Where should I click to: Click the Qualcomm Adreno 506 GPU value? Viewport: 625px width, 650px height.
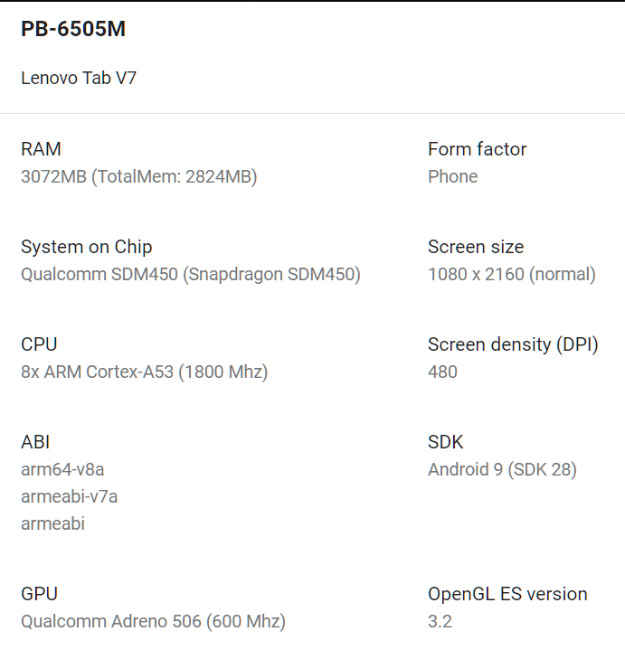153,621
